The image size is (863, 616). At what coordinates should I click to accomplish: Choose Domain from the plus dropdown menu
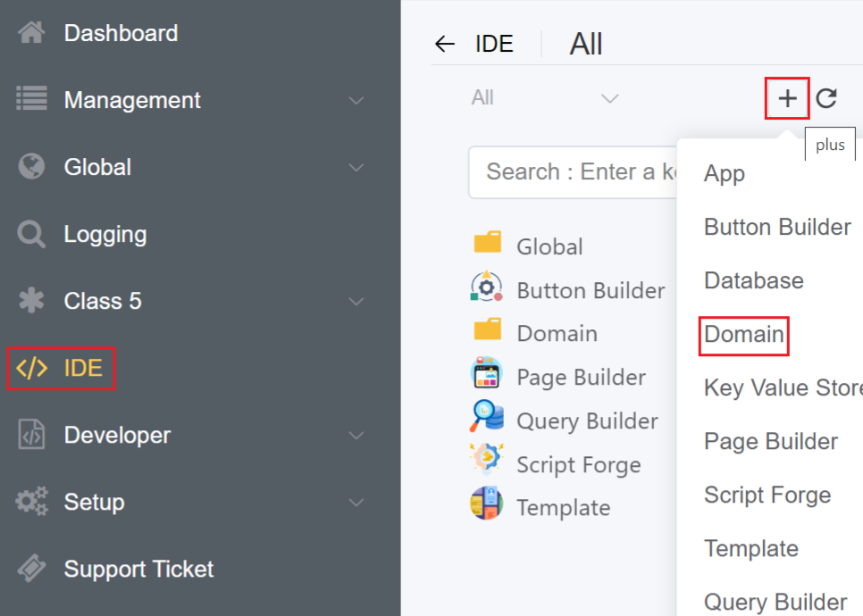[743, 335]
